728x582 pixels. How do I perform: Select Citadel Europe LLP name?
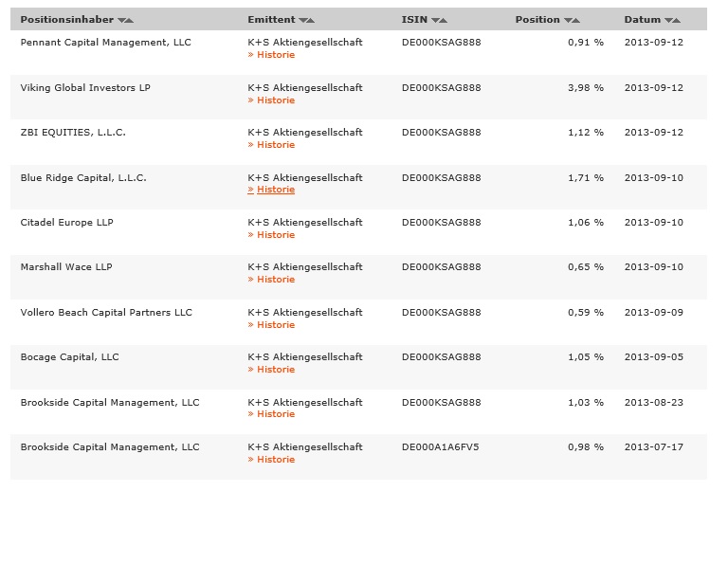(x=67, y=223)
